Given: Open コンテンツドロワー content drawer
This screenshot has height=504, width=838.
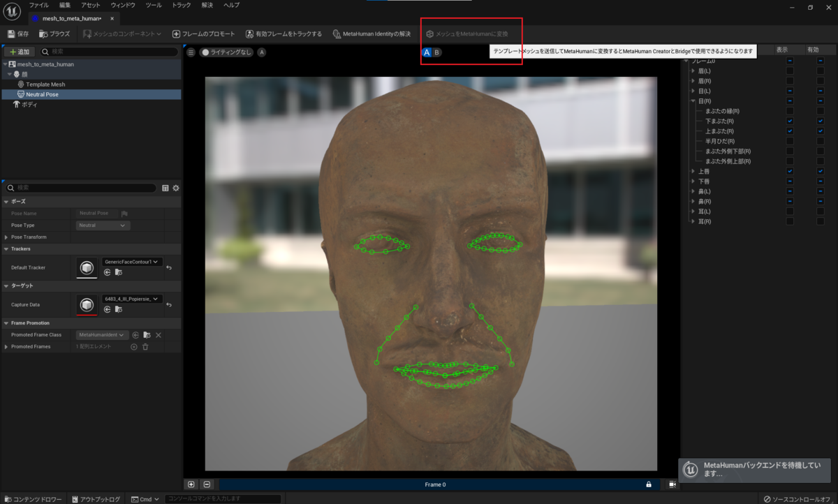Looking at the screenshot, I should coord(33,499).
